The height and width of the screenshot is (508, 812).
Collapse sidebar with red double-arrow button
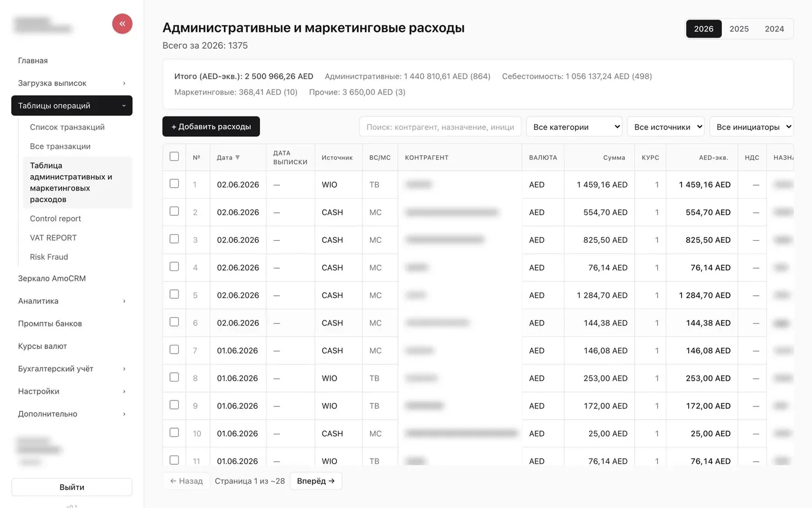pyautogui.click(x=122, y=24)
